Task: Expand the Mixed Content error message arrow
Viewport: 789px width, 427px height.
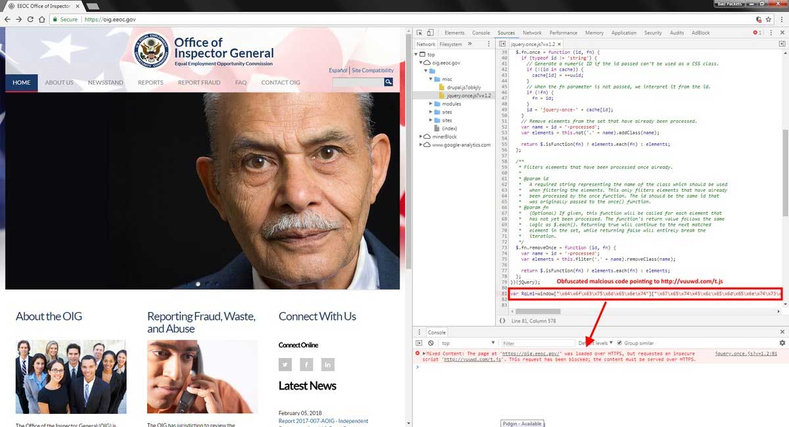Action: click(424, 354)
